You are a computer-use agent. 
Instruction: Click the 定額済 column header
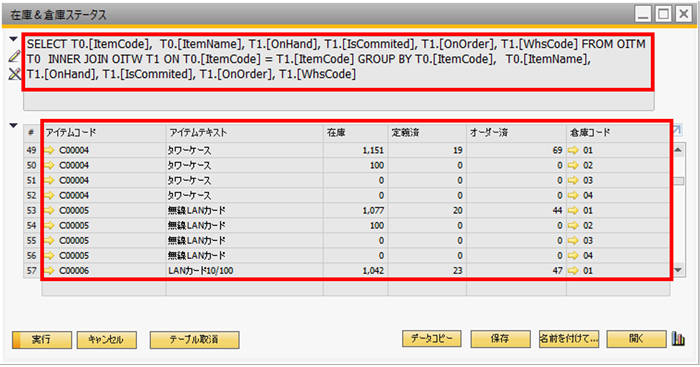[x=427, y=133]
